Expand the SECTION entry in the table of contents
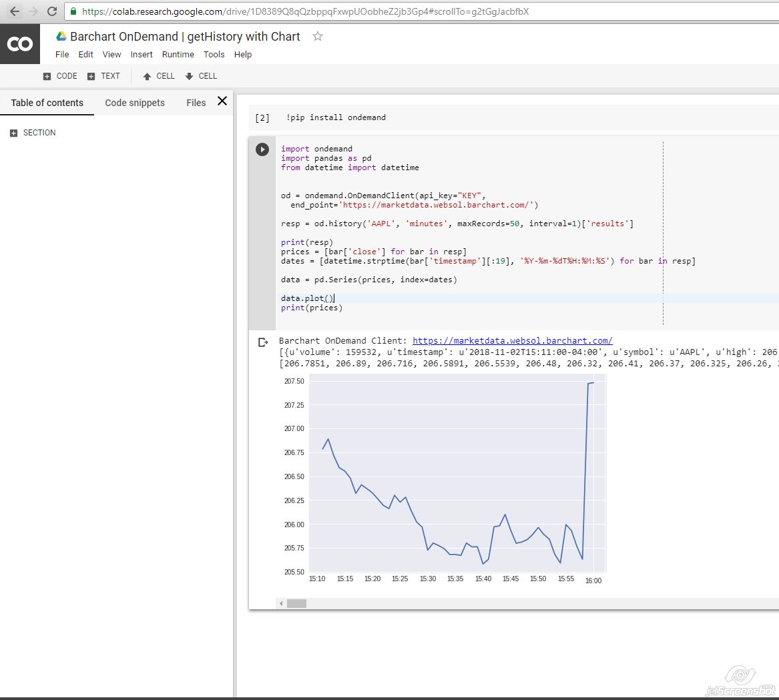779x700 pixels. click(x=14, y=132)
